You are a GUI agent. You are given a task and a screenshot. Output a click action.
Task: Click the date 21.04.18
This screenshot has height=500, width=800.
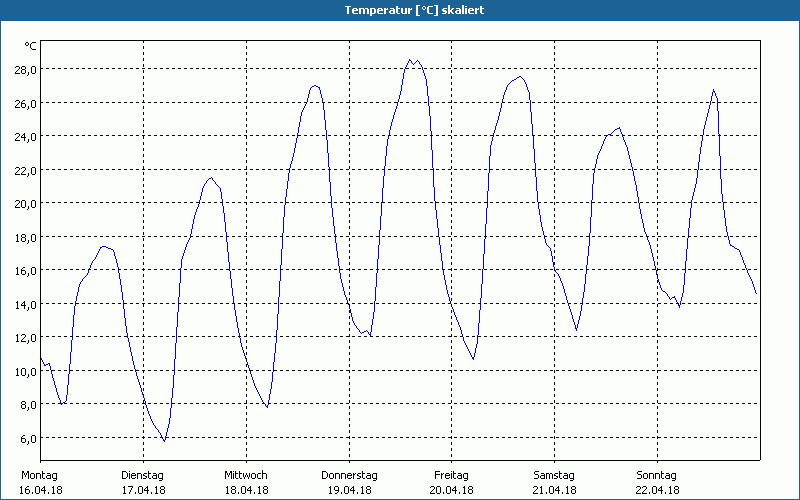[555, 490]
